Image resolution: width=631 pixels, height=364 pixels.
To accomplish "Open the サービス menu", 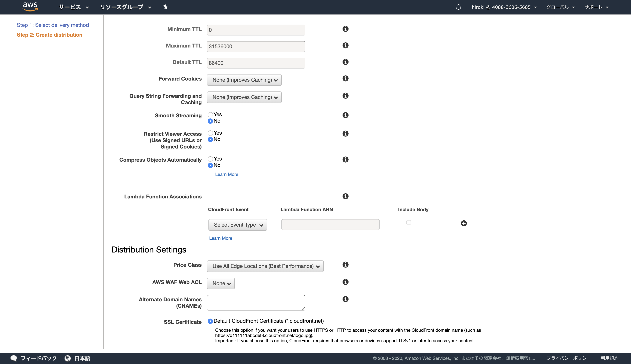I will pos(74,7).
